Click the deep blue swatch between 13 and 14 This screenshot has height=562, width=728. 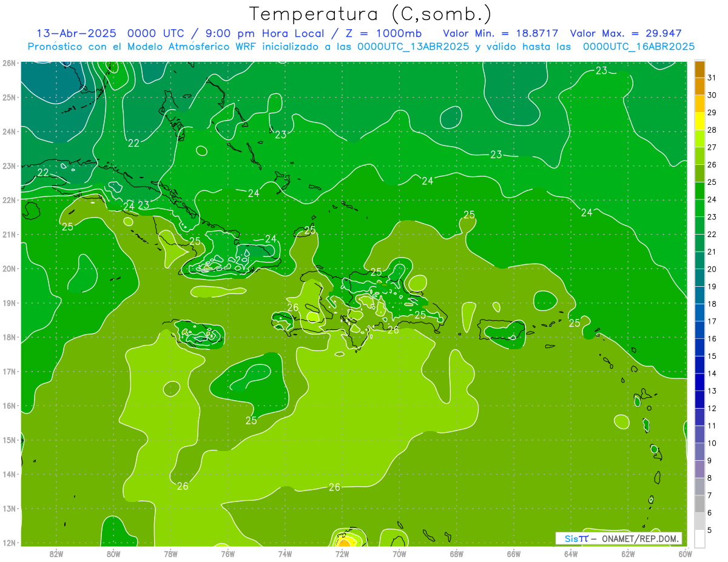pos(699,382)
